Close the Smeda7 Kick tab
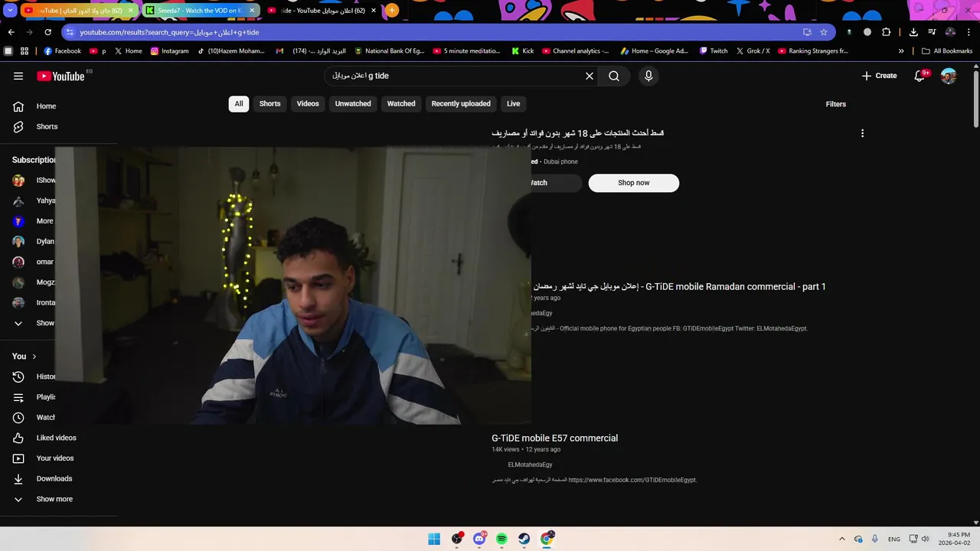Image resolution: width=980 pixels, height=551 pixels. (x=252, y=10)
